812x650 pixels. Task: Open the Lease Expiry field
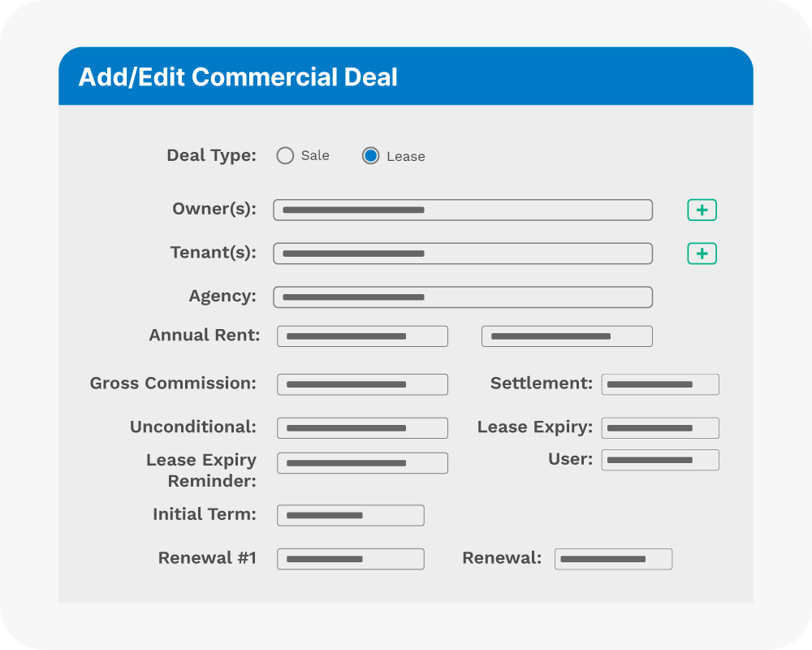pos(660,428)
